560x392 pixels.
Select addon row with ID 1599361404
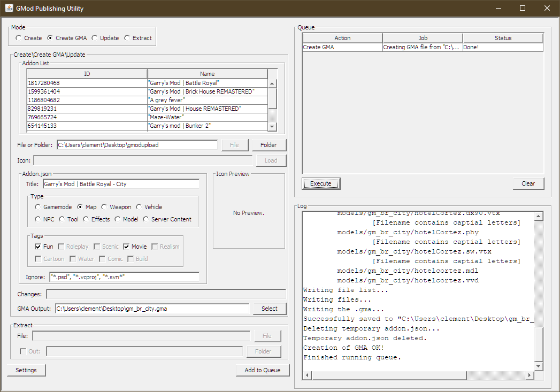coord(147,91)
